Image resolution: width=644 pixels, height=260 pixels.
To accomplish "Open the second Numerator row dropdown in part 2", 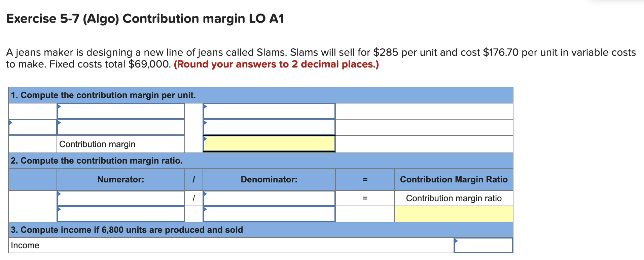I will point(120,213).
